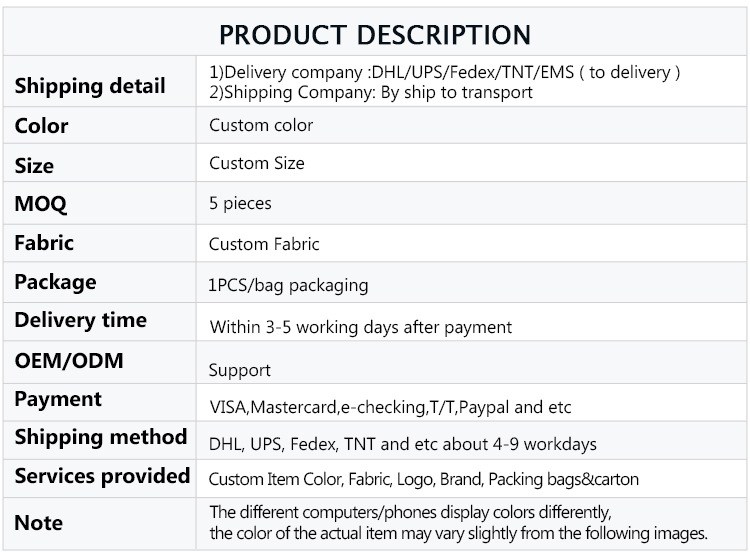Select the Package row label
Image resolution: width=750 pixels, height=555 pixels.
point(55,282)
